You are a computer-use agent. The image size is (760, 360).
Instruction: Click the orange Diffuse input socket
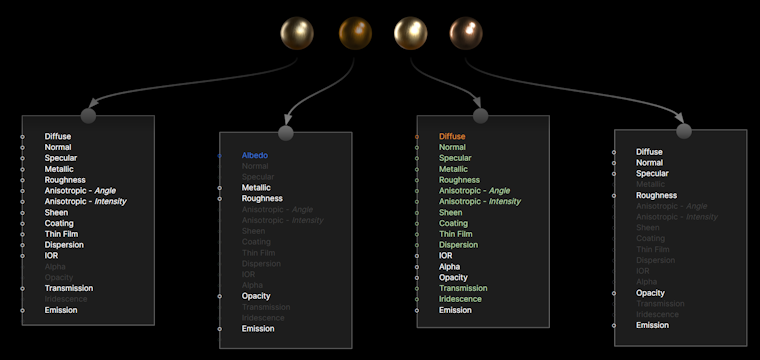417,137
